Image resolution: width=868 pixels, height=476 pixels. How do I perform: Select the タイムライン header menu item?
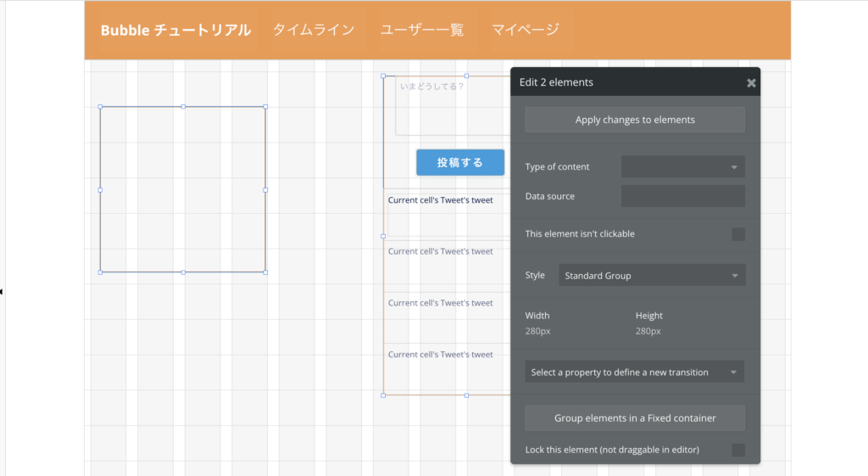click(314, 30)
